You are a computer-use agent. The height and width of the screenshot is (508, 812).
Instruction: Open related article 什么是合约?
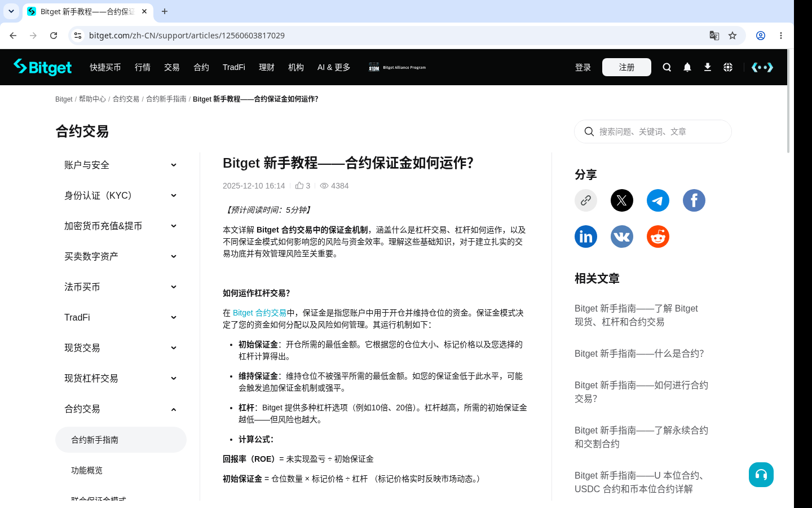coord(639,353)
